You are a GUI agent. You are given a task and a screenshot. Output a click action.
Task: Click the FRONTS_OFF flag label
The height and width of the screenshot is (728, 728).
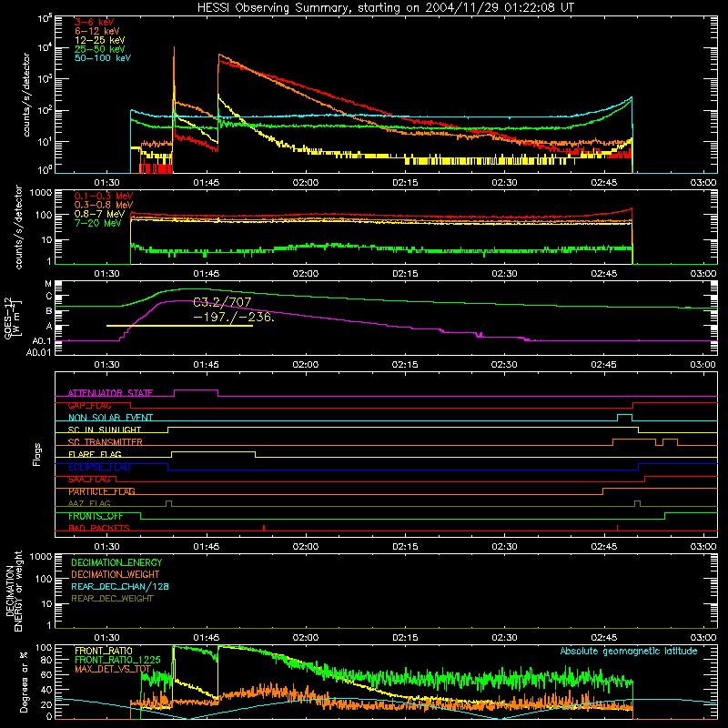[96, 516]
